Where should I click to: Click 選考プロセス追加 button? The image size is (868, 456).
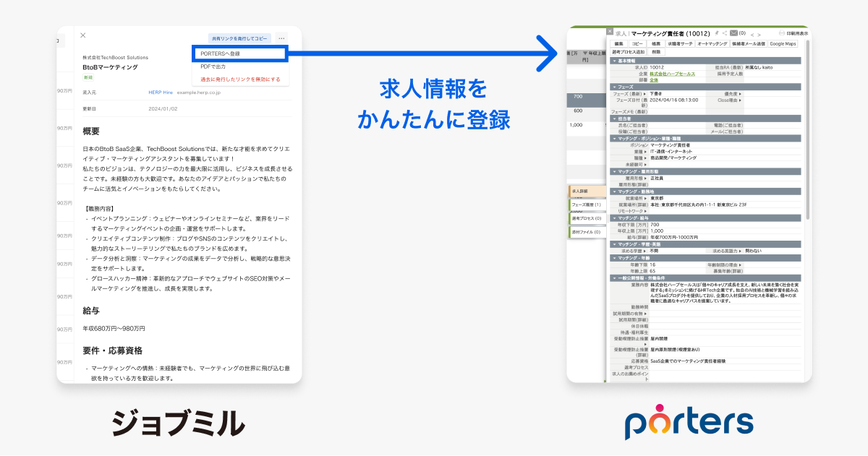coord(628,52)
